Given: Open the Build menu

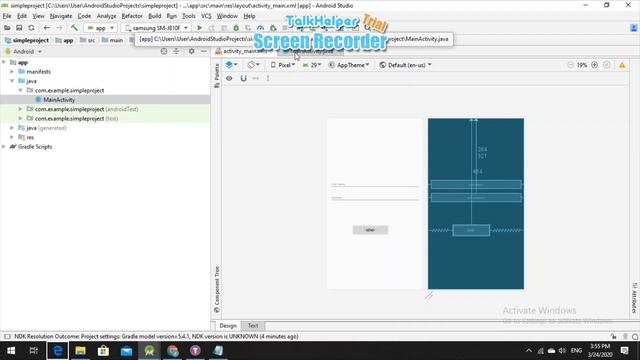Looking at the screenshot, I should 155,16.
